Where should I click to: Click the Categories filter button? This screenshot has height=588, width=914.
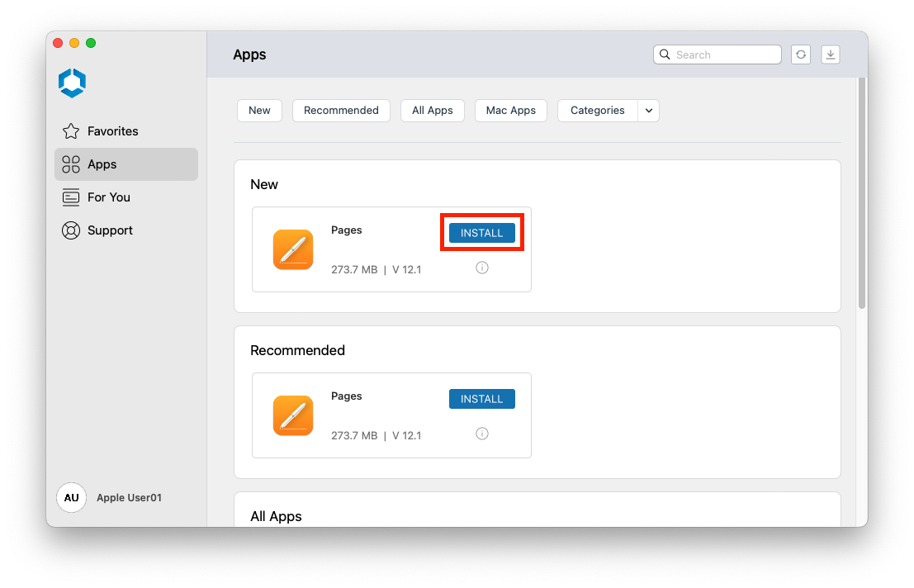(x=597, y=111)
